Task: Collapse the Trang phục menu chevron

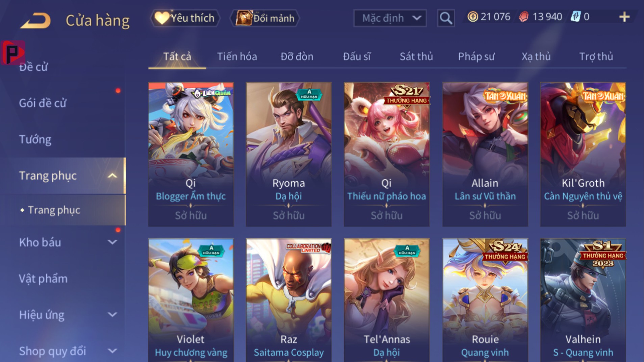Action: 112,176
